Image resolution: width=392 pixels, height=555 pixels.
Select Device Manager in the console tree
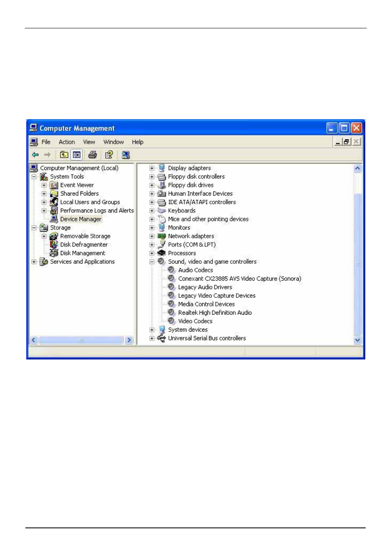pos(81,219)
